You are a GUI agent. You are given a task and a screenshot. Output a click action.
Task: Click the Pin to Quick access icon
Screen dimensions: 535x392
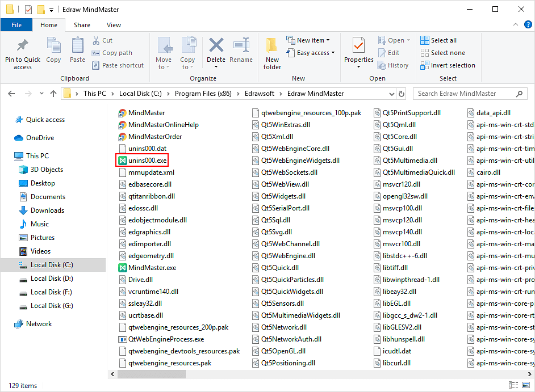tap(23, 45)
